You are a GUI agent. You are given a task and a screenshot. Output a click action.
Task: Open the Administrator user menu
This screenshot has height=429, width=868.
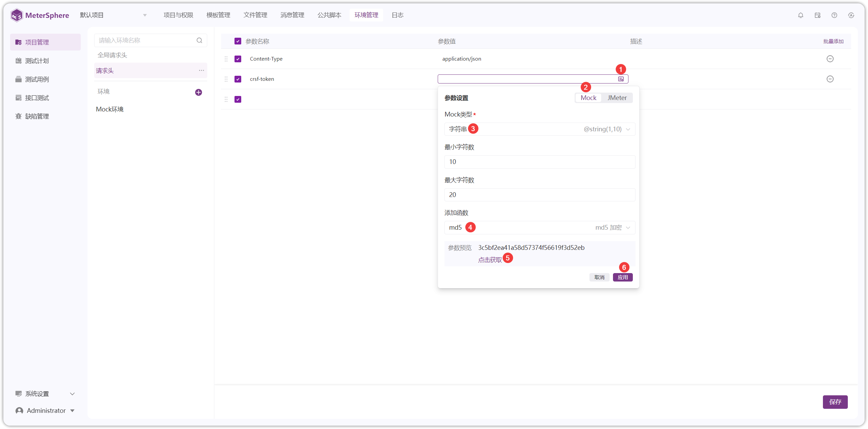point(45,410)
